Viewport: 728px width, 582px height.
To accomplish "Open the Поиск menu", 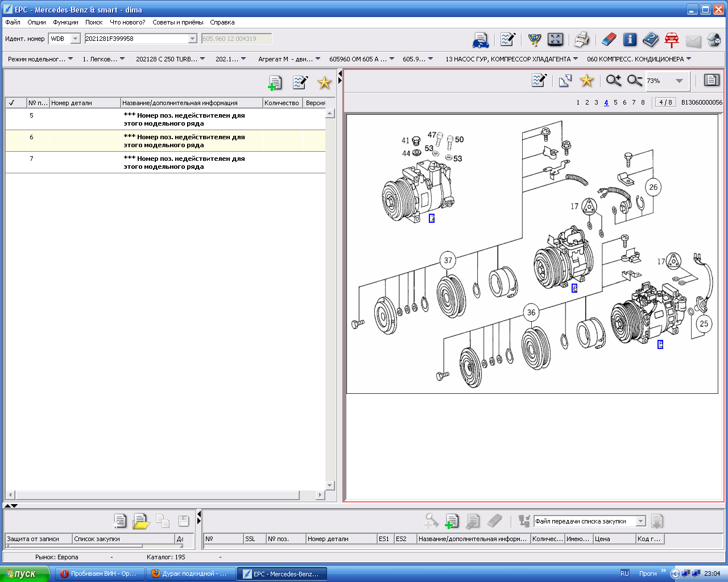I will click(x=94, y=22).
